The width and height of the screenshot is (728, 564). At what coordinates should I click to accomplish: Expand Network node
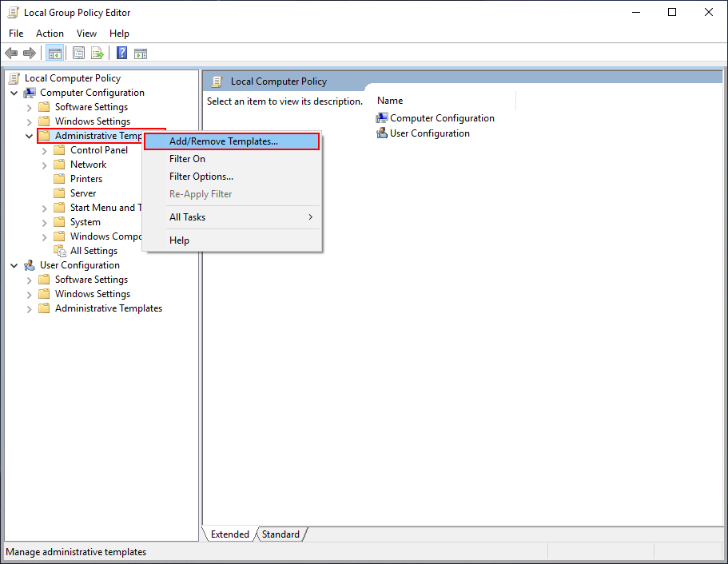coord(45,165)
